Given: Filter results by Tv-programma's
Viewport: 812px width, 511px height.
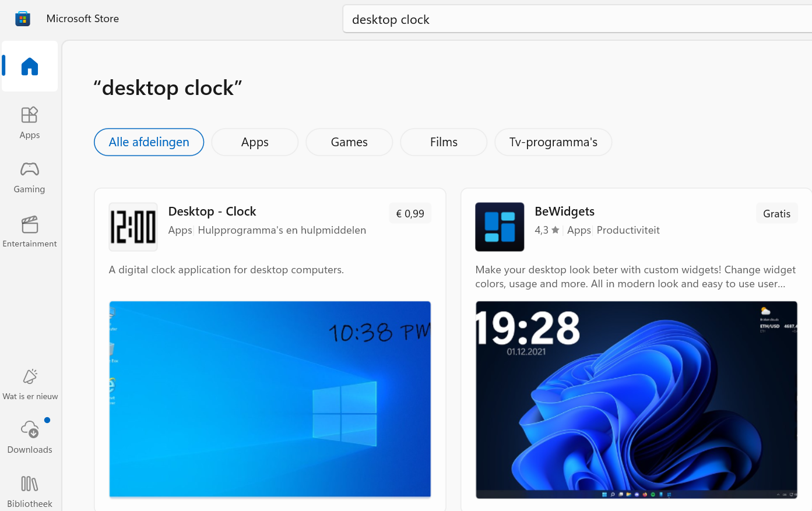Looking at the screenshot, I should 553,142.
